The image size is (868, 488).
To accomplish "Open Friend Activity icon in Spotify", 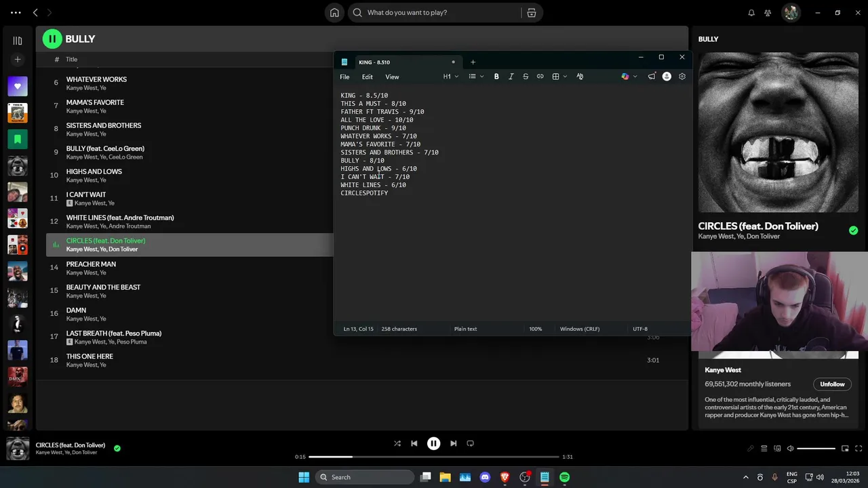I will [x=768, y=12].
